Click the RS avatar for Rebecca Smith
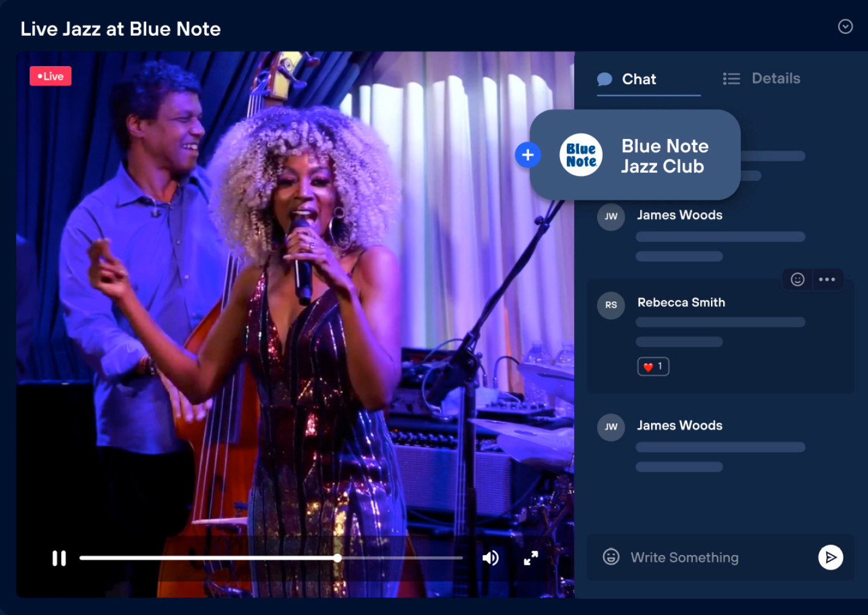The height and width of the screenshot is (615, 868). click(x=611, y=305)
